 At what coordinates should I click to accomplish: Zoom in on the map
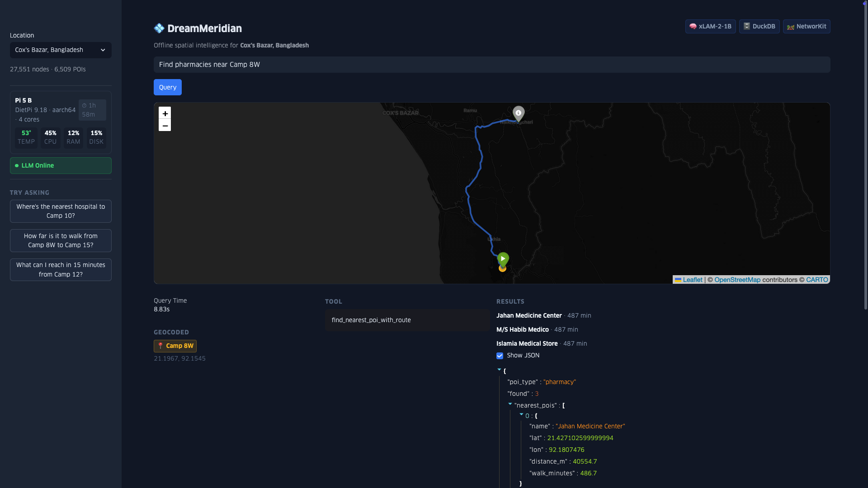[x=165, y=113]
